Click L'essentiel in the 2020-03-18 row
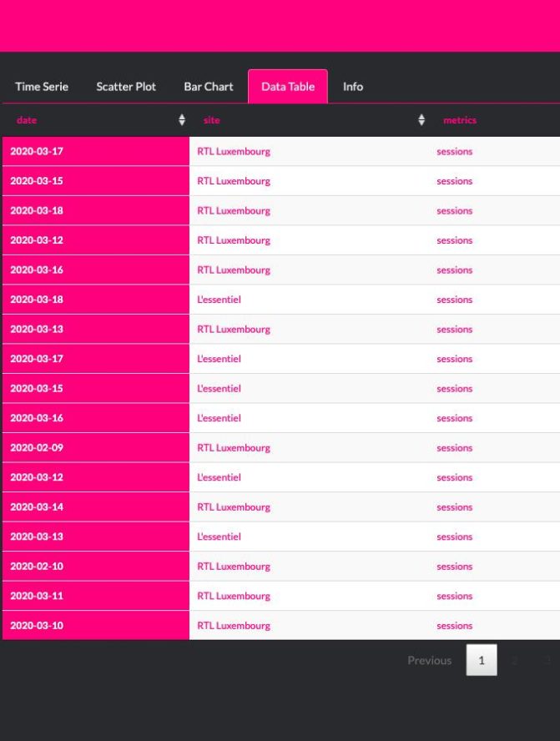Viewport: 560px width, 741px height. pyautogui.click(x=219, y=300)
